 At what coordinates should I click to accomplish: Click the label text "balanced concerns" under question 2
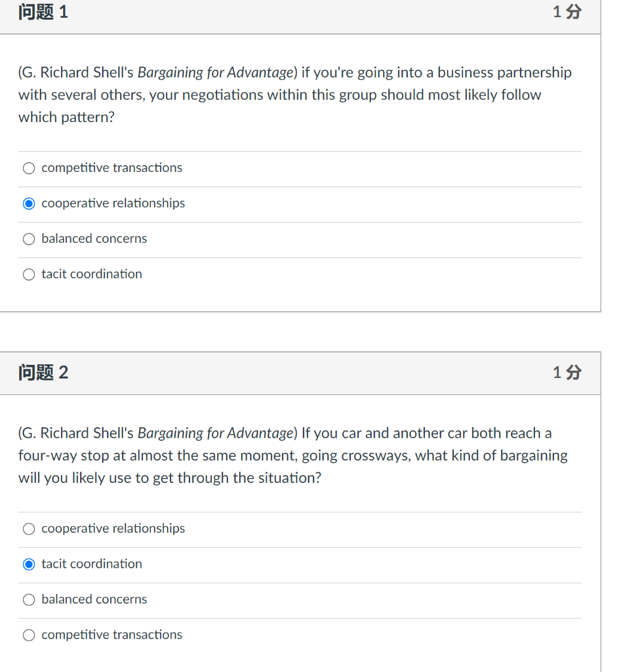[94, 599]
